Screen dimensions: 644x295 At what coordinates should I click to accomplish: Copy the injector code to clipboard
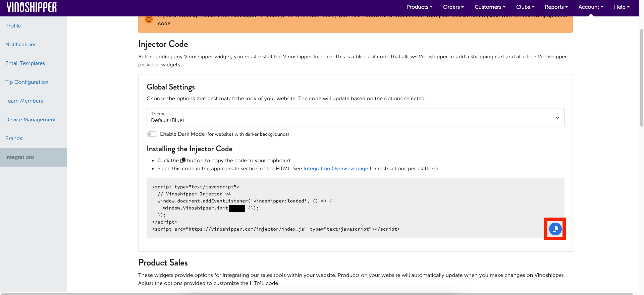click(x=555, y=229)
